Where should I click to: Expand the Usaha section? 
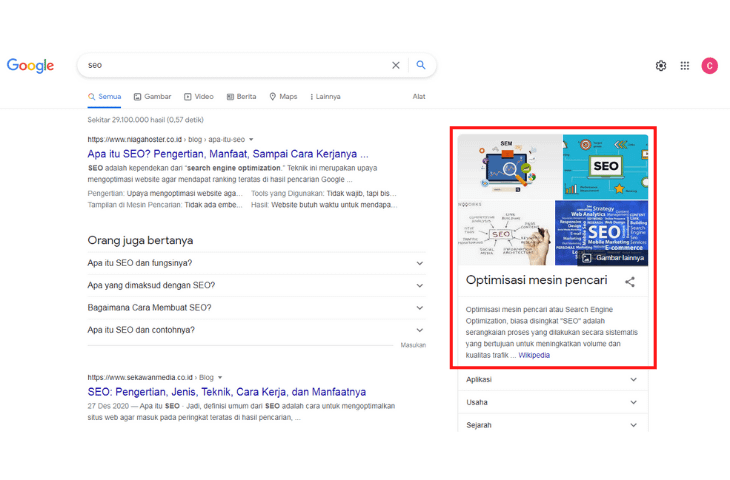(553, 402)
